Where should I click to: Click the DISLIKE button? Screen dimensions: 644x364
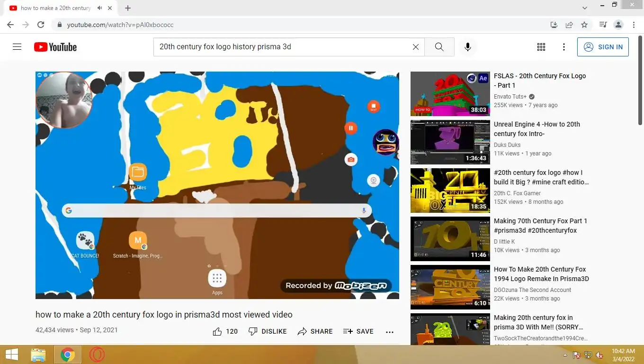(x=268, y=331)
